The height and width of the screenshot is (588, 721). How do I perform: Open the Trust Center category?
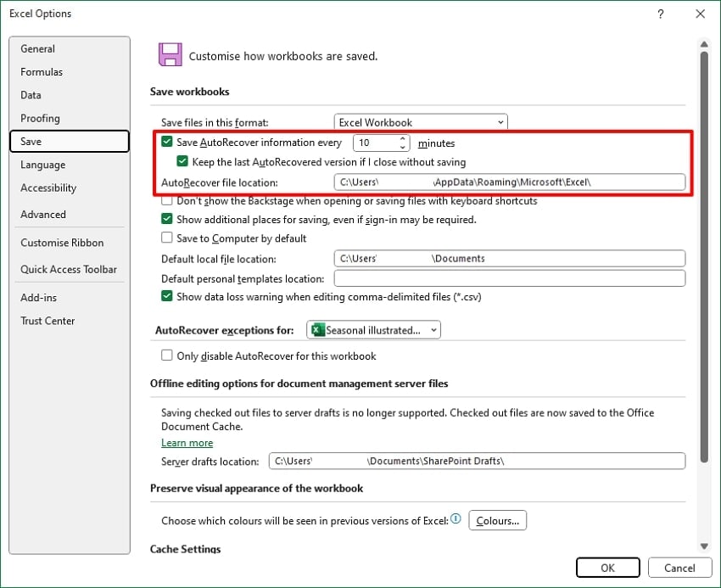coord(46,321)
